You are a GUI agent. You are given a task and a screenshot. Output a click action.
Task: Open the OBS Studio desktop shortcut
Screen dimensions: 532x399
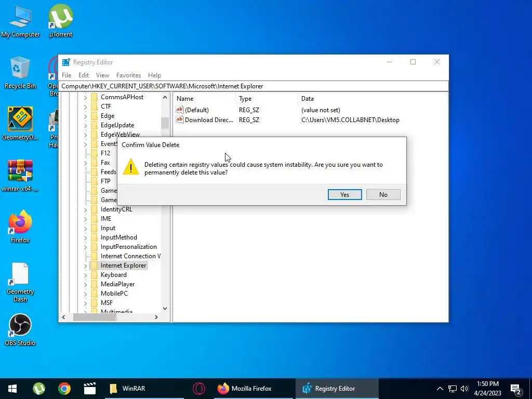click(20, 330)
